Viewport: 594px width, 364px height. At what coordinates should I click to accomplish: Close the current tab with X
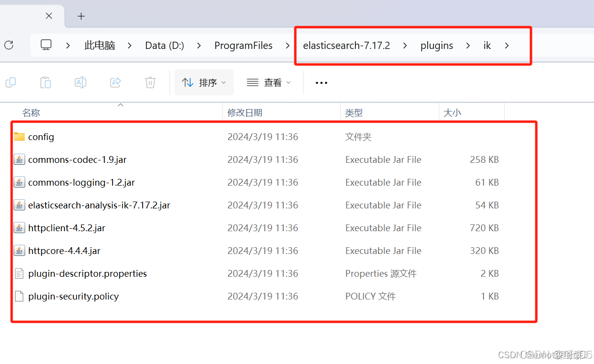click(x=49, y=16)
